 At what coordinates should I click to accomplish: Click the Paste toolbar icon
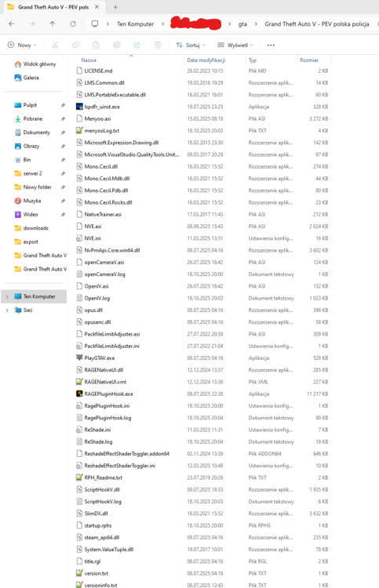click(x=96, y=45)
